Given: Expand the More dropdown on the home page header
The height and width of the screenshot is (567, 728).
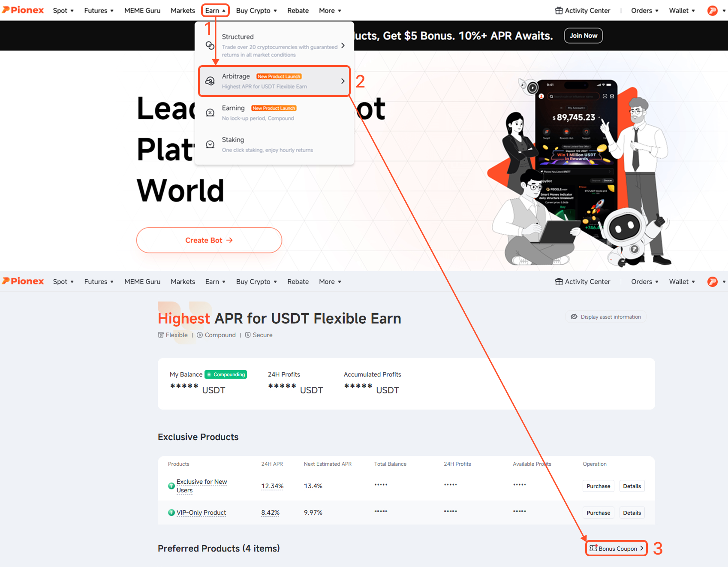Looking at the screenshot, I should (x=330, y=11).
